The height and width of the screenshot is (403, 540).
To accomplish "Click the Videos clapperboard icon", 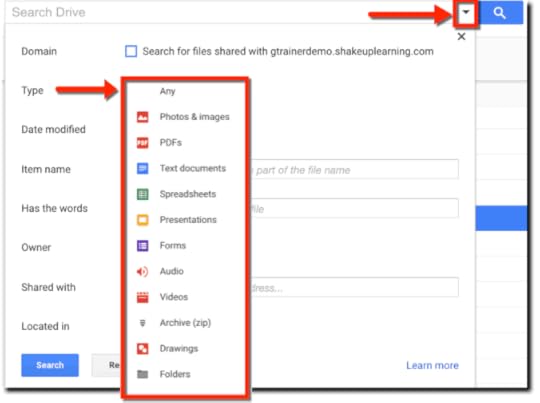I will [143, 297].
